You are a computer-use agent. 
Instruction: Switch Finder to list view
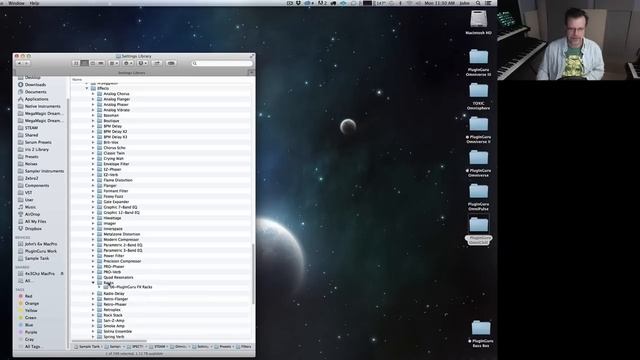click(84, 63)
